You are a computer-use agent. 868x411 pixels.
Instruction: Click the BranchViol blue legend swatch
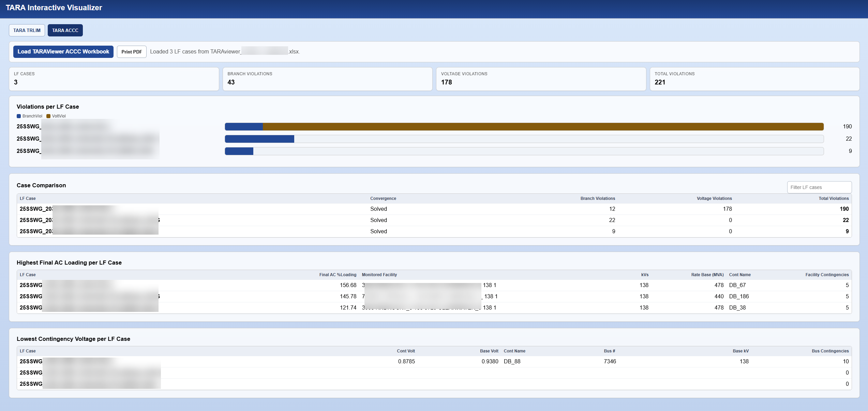coord(19,116)
